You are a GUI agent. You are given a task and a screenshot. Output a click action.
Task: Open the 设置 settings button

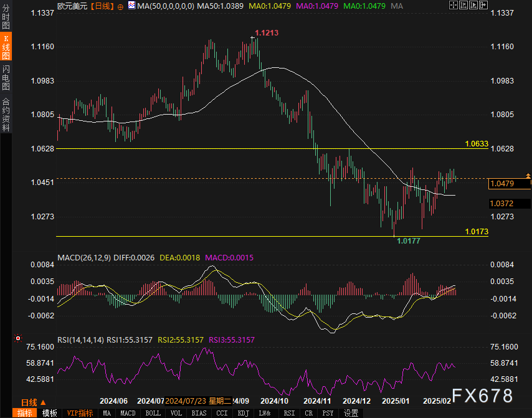pyautogui.click(x=351, y=413)
